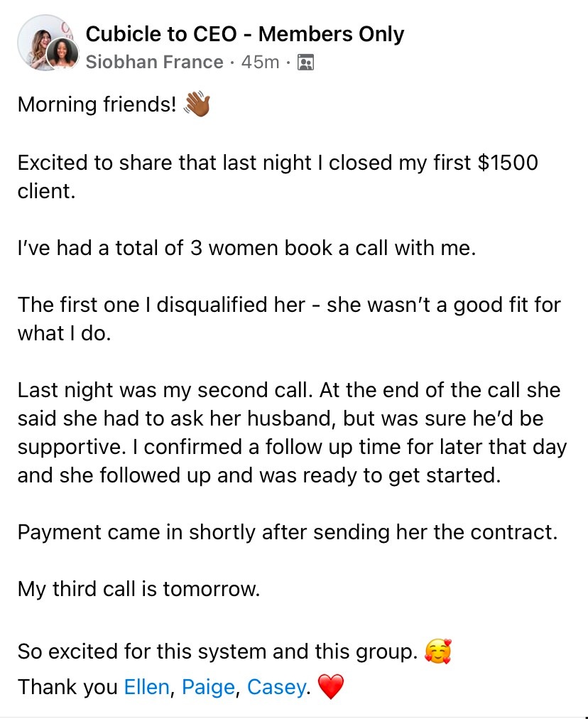The width and height of the screenshot is (588, 719).
Task: Open the Cubicle to CEO - Members Only group
Action: click(245, 34)
